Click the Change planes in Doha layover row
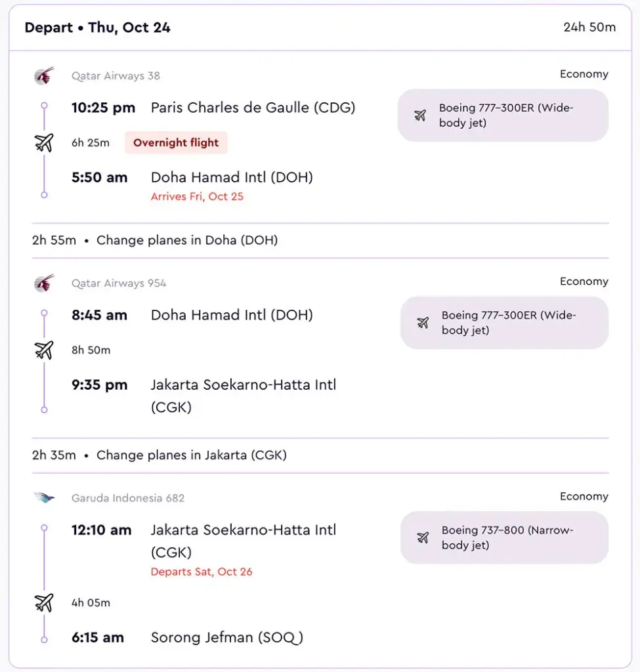 pos(155,240)
